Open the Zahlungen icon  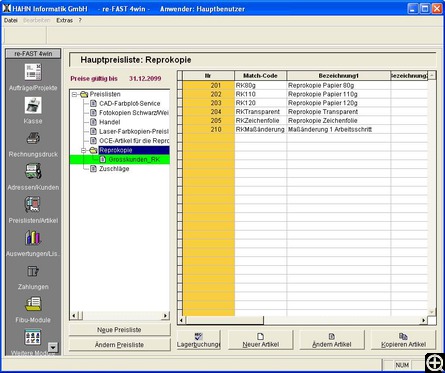[33, 271]
